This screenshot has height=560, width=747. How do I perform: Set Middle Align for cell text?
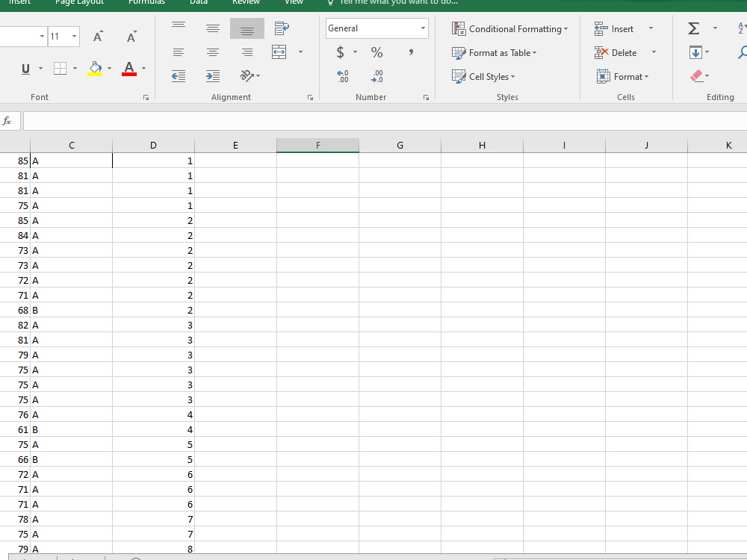(213, 28)
